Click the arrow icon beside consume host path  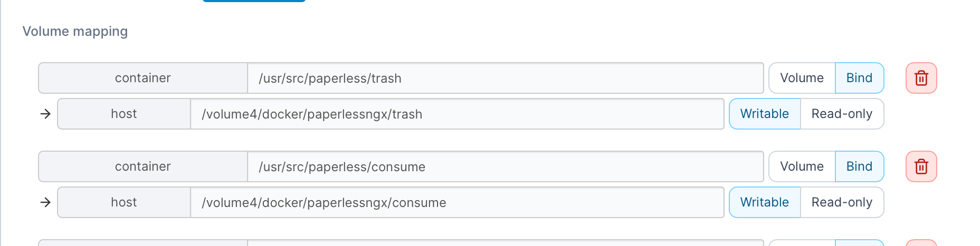tap(45, 202)
